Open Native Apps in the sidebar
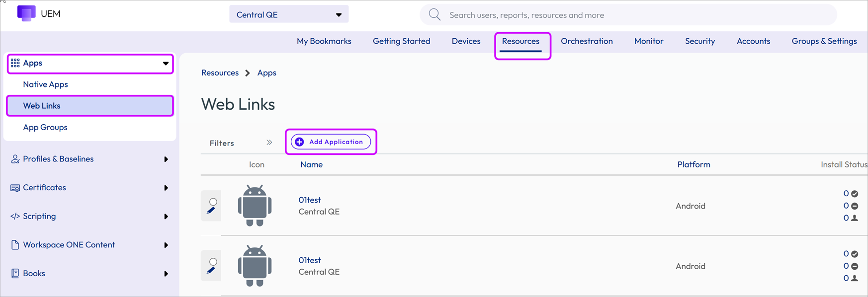Screen dimensions: 868x297 [x=45, y=84]
